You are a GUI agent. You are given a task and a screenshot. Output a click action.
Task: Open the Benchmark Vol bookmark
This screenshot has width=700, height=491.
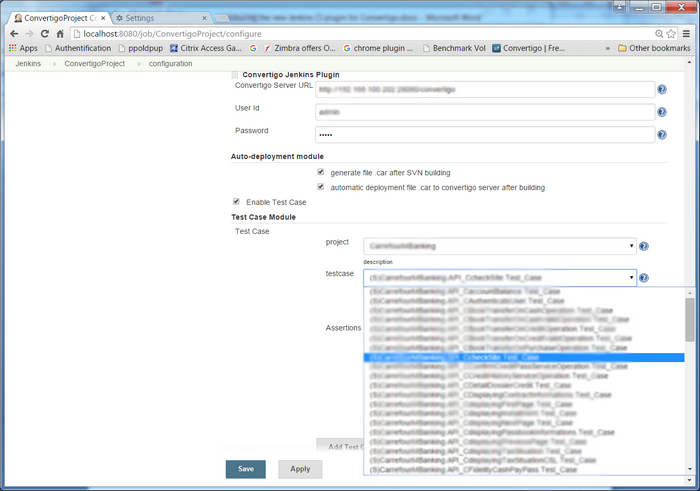[454, 48]
